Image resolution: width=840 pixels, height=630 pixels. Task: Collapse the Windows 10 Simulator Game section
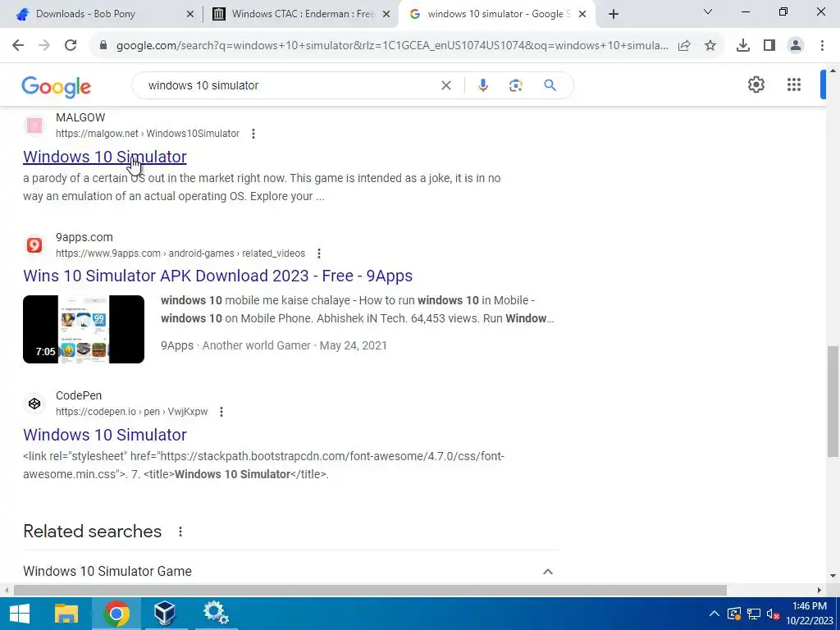point(547,572)
